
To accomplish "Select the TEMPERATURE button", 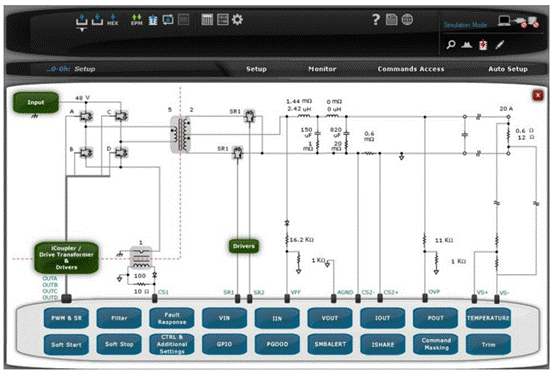I will click(488, 318).
